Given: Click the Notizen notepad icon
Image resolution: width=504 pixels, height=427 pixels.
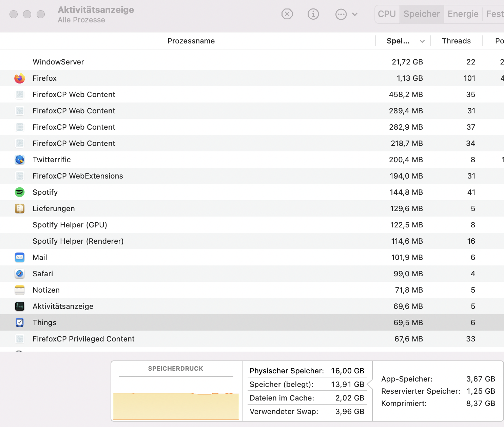Looking at the screenshot, I should [x=20, y=290].
